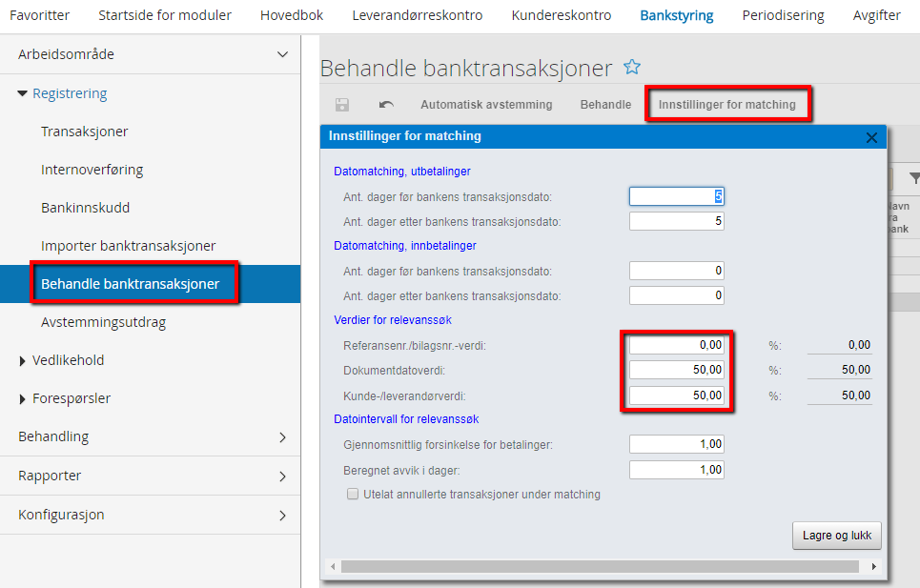Viewport: 920px width, 588px height.
Task: Click the filter funnel icon behind the dialog
Action: coord(914,178)
